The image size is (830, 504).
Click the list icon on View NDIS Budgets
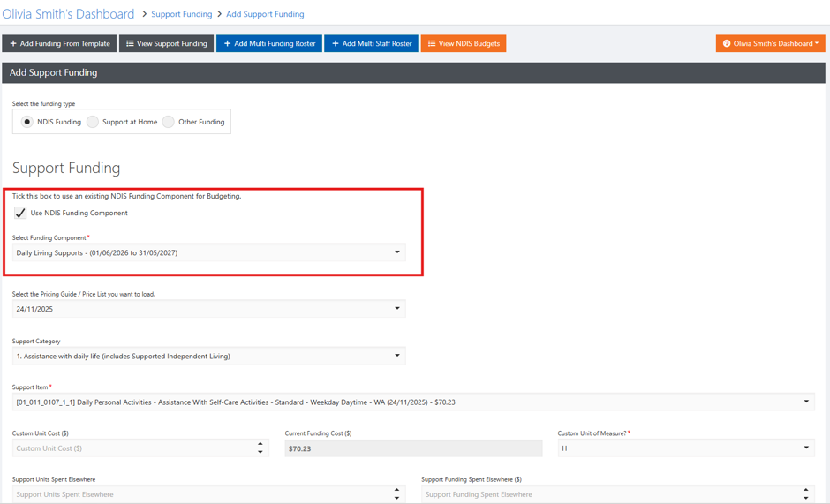point(432,43)
